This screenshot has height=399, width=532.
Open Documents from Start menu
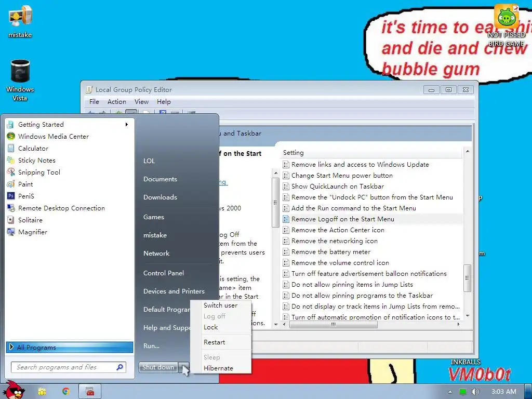tap(160, 179)
